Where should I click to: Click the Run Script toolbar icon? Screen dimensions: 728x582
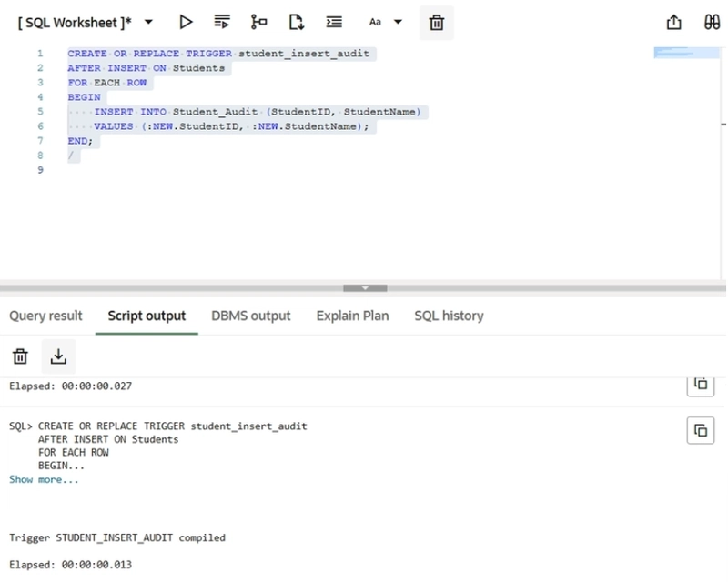221,22
